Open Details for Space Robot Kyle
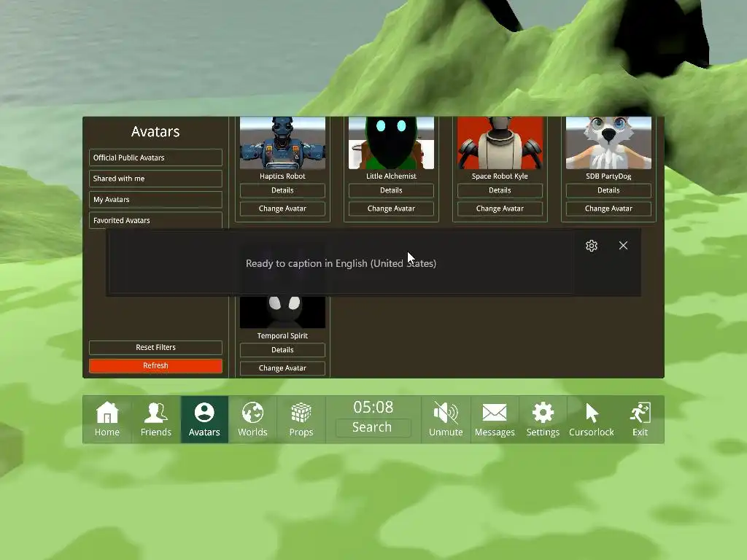Screen dimensions: 747x560 point(500,190)
